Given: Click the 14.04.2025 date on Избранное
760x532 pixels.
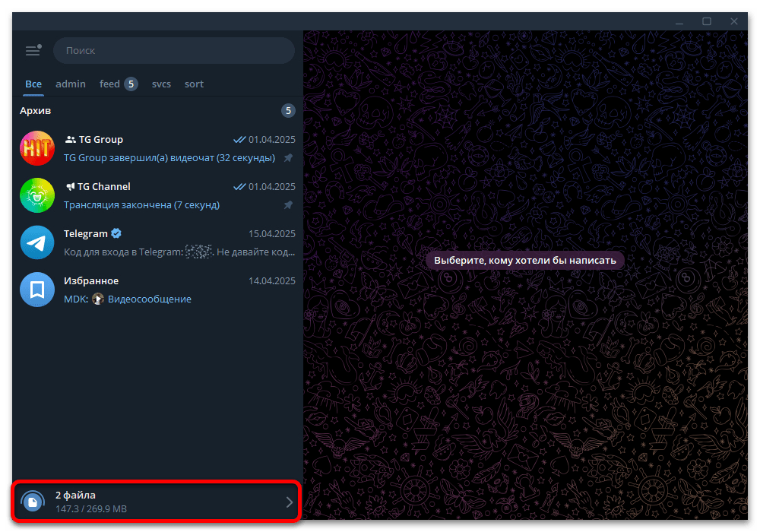Looking at the screenshot, I should pos(272,281).
